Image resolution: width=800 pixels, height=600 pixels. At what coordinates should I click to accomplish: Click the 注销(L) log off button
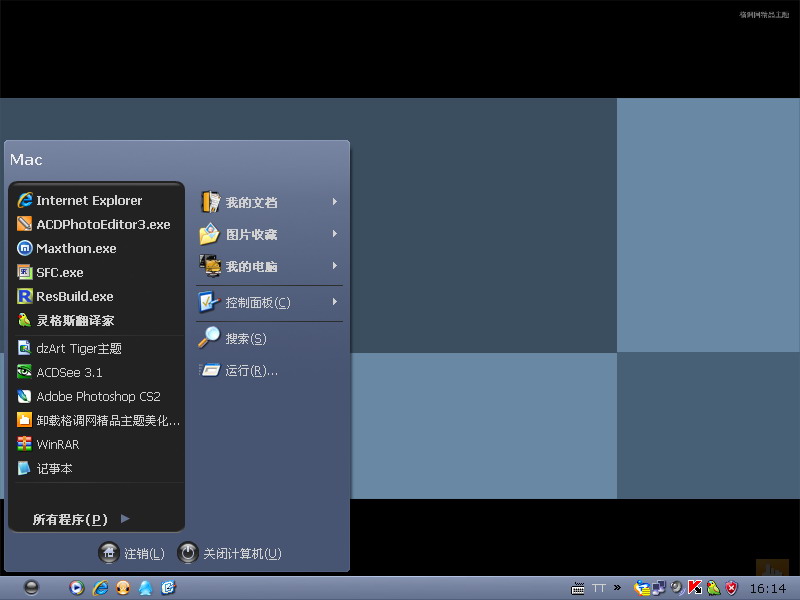pos(132,553)
